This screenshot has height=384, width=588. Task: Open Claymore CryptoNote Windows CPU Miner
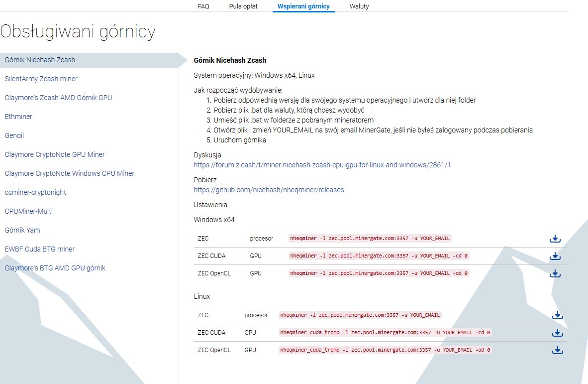tap(69, 173)
